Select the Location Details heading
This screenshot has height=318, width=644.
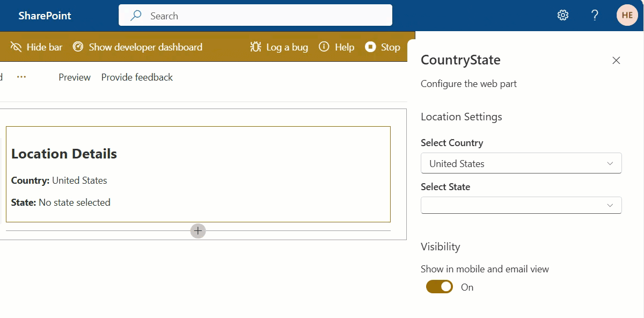[64, 154]
